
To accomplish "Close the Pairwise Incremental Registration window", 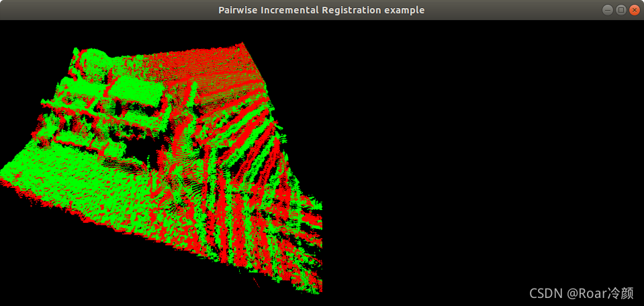I will [634, 10].
